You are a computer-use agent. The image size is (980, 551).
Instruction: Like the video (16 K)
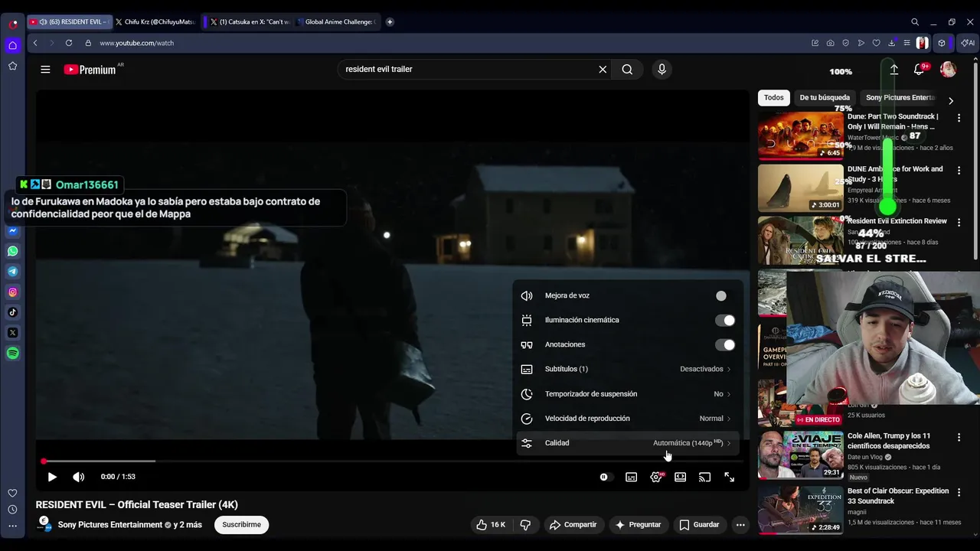pyautogui.click(x=491, y=524)
